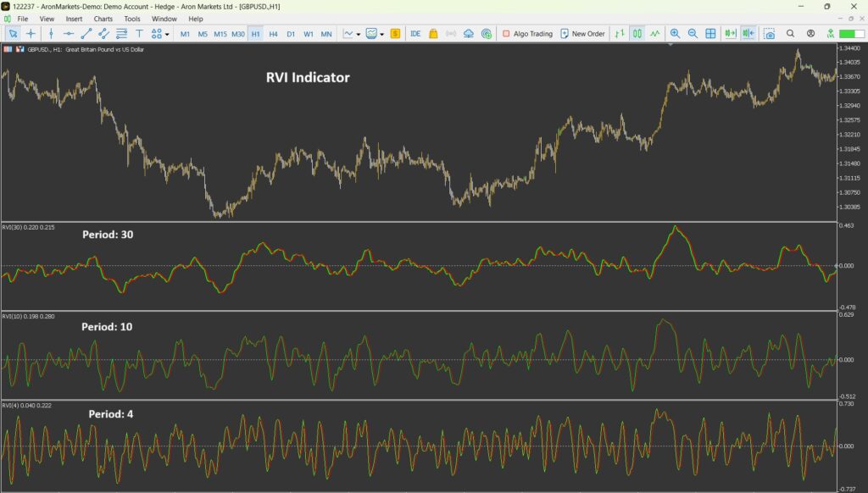
Task: Click the zoom in magnifier icon
Action: click(x=675, y=34)
